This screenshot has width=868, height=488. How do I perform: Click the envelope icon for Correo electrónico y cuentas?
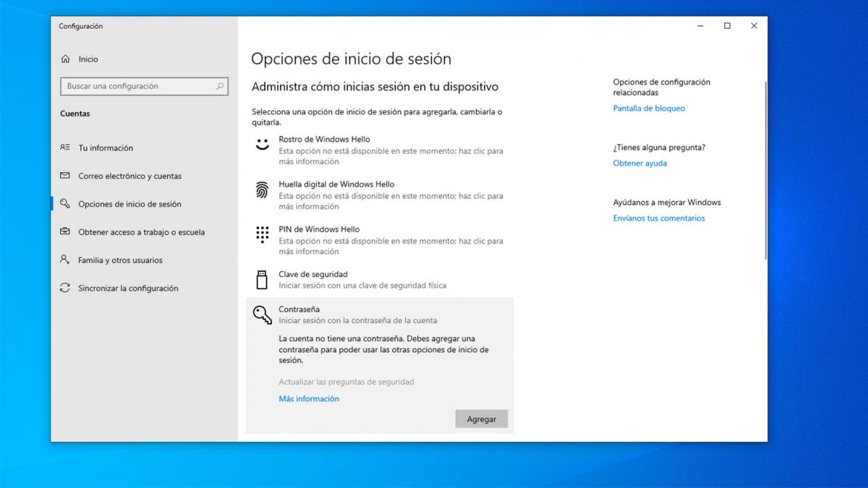tap(66, 176)
